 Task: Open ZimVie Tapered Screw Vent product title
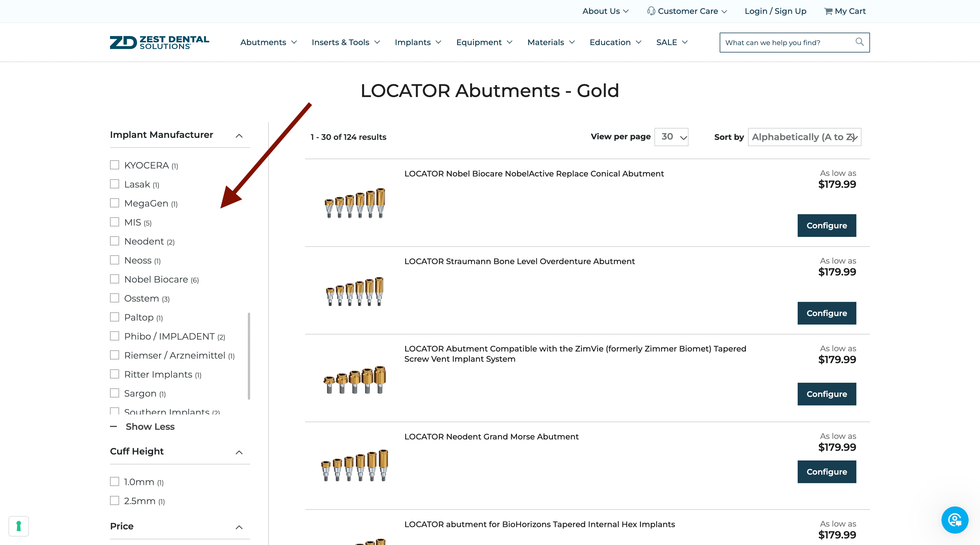coord(575,354)
